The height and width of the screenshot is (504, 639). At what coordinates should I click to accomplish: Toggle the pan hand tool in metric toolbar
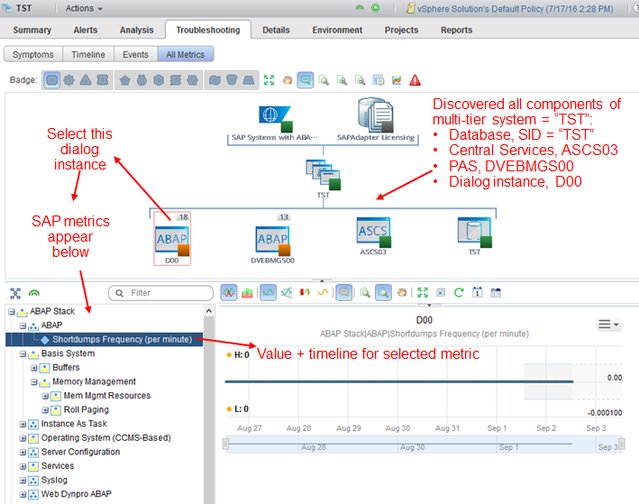click(x=402, y=293)
